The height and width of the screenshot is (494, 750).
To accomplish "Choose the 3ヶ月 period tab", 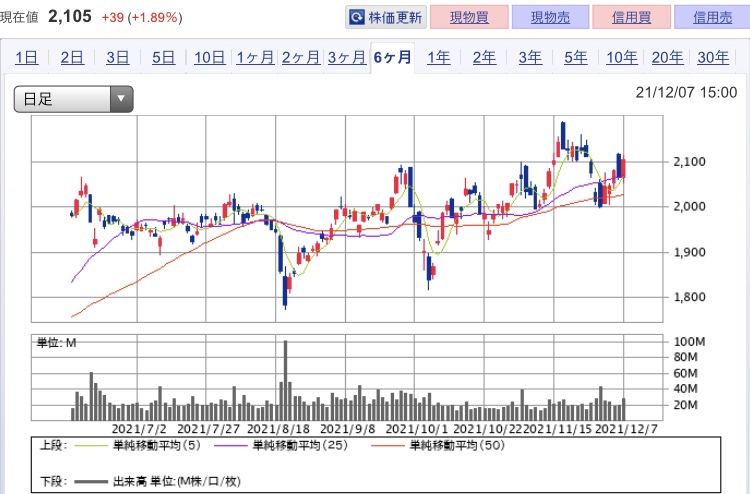I will click(x=347, y=57).
